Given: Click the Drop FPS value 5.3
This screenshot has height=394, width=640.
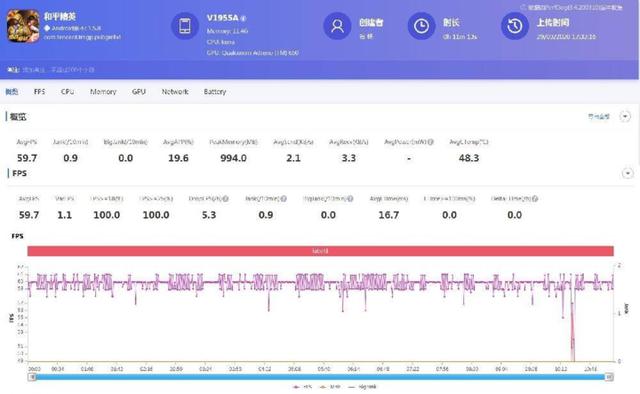Looking at the screenshot, I should 209,215.
